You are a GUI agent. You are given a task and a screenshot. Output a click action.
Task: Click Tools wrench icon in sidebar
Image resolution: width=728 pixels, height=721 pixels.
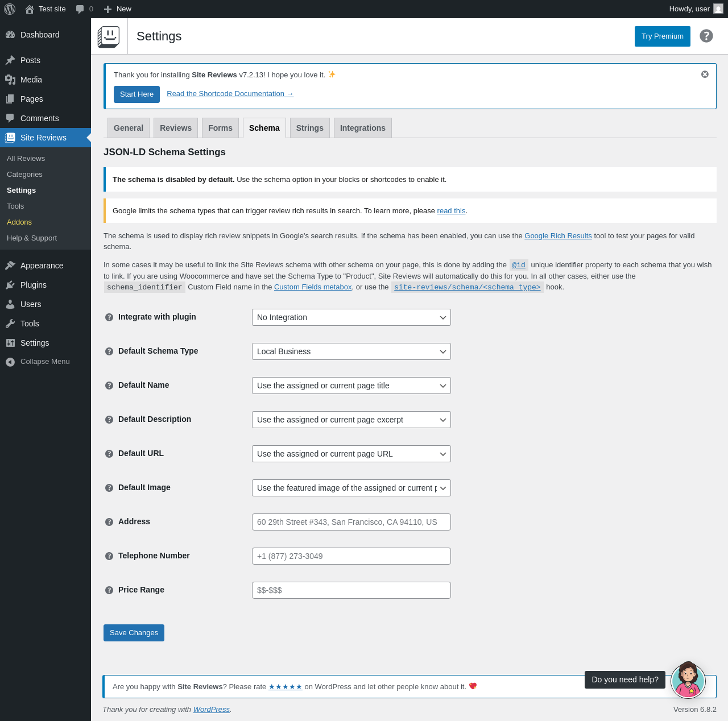tap(10, 324)
